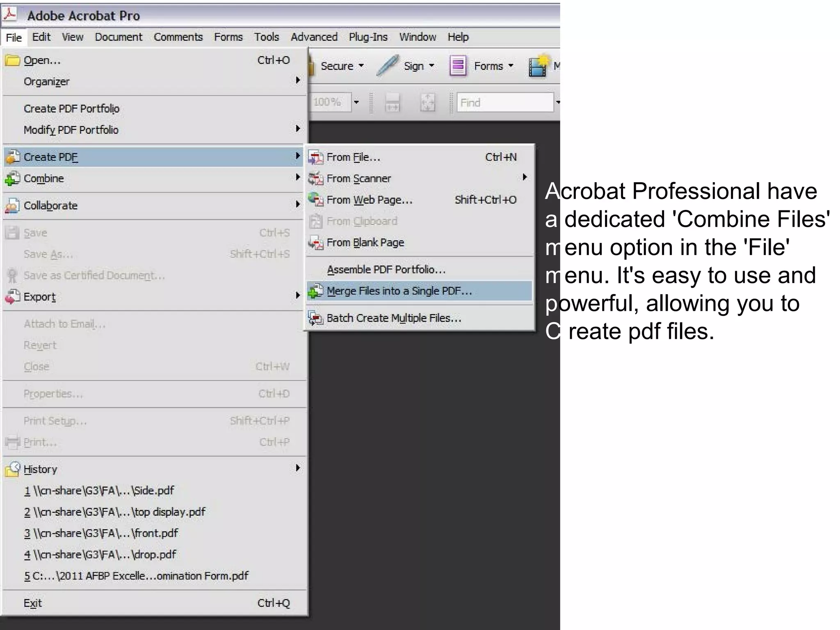The image size is (840, 630).
Task: Click the Secure toolbar button label
Action: click(x=337, y=66)
